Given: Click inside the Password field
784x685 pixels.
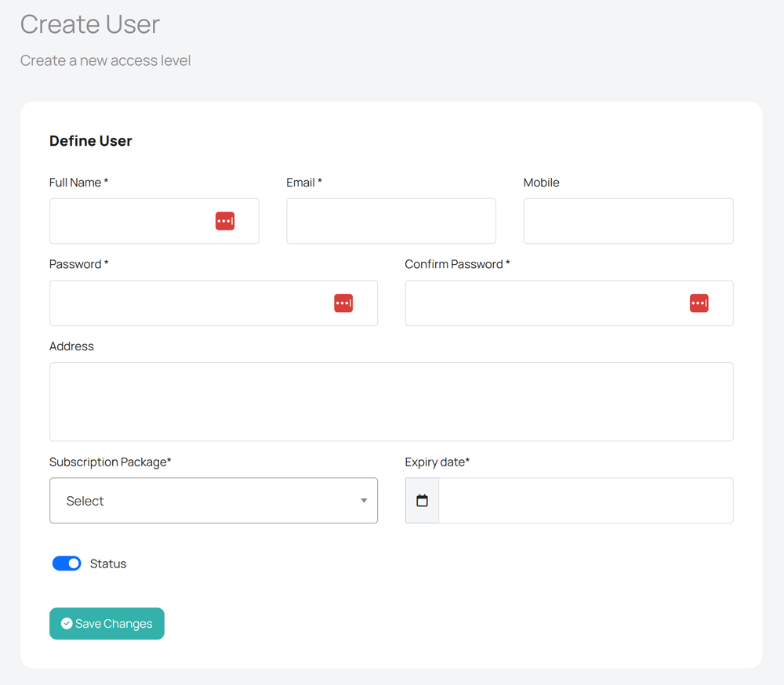Looking at the screenshot, I should (x=188, y=303).
